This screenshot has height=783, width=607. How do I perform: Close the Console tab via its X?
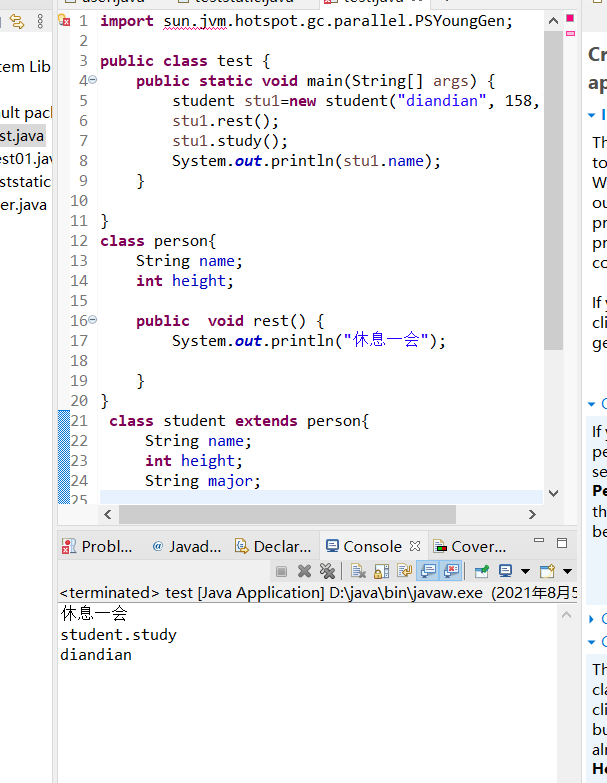415,546
